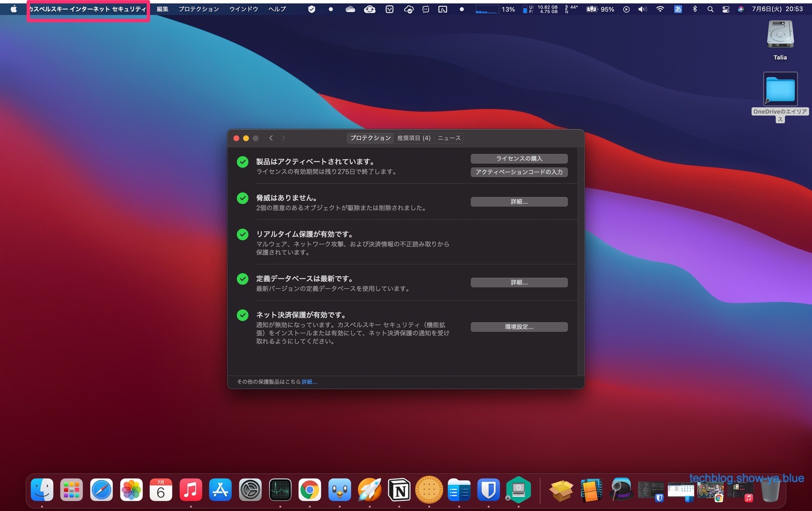The height and width of the screenshot is (511, 812).
Task: Click the back arrow in the window title bar
Action: pyautogui.click(x=271, y=138)
